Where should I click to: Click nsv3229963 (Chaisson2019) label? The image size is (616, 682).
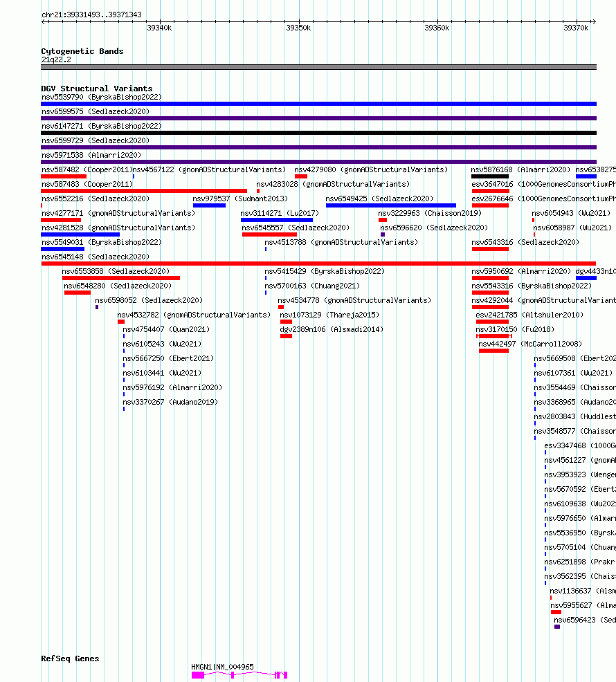(x=430, y=213)
